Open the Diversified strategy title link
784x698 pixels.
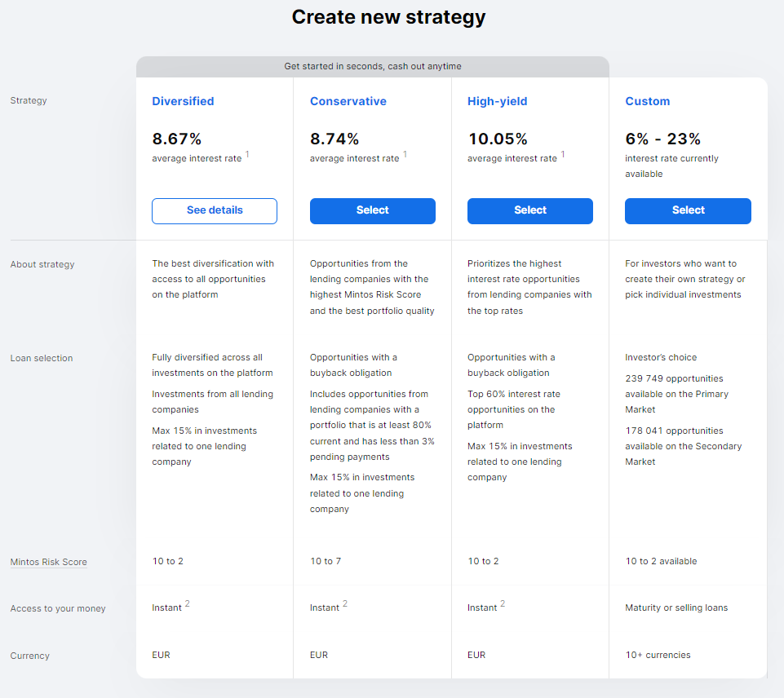[x=183, y=101]
